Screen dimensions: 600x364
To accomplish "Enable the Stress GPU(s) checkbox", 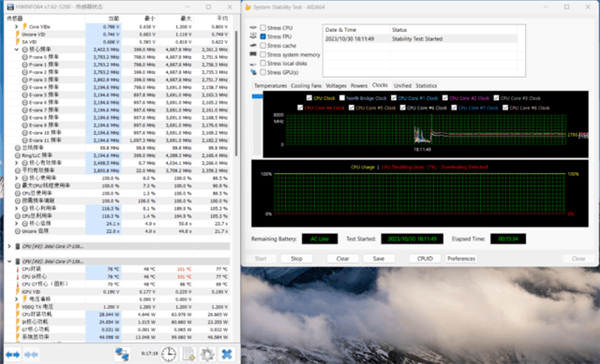I will click(263, 72).
